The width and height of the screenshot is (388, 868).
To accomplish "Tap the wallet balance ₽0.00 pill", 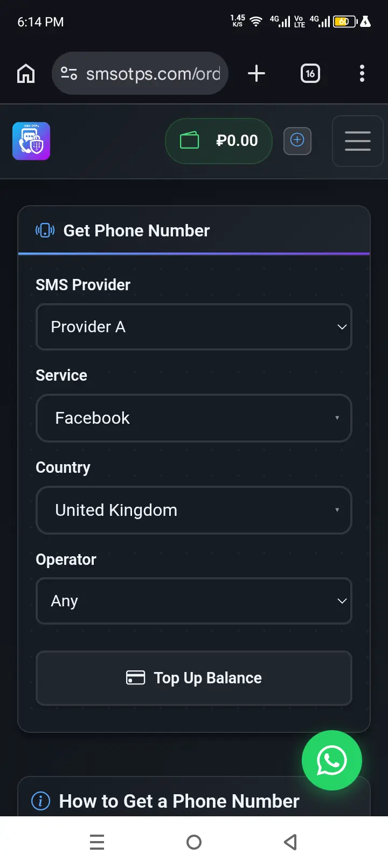I will (219, 141).
